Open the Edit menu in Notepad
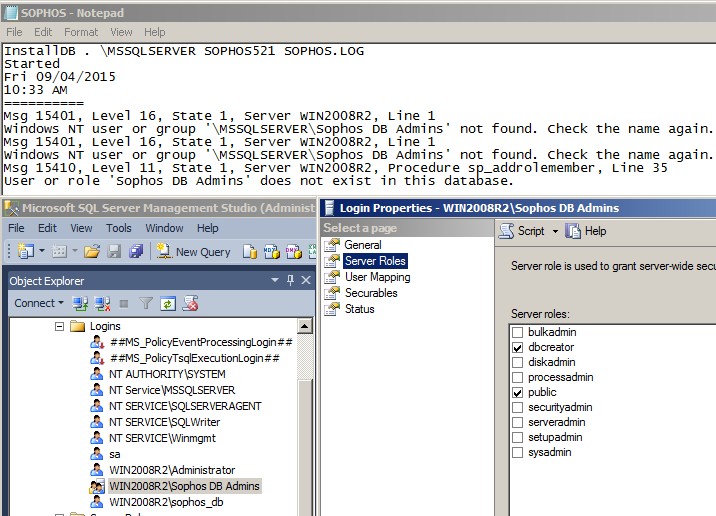Viewport: 716px width, 516px height. (x=43, y=32)
